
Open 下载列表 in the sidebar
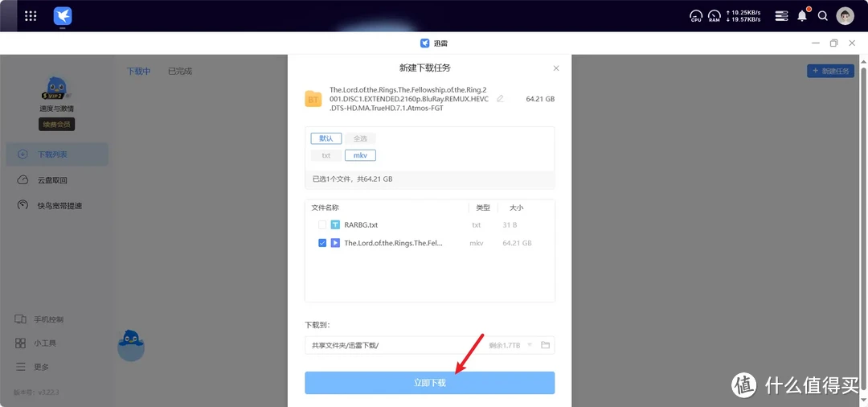click(x=57, y=154)
